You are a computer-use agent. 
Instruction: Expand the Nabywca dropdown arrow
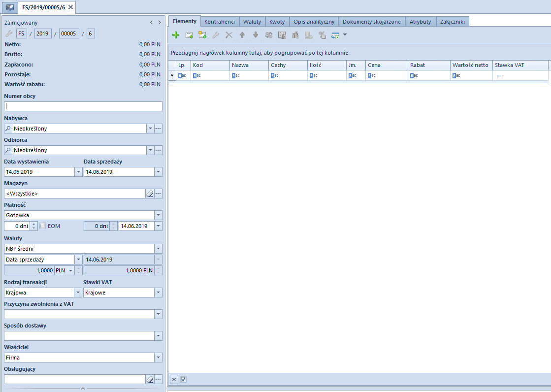click(x=150, y=129)
